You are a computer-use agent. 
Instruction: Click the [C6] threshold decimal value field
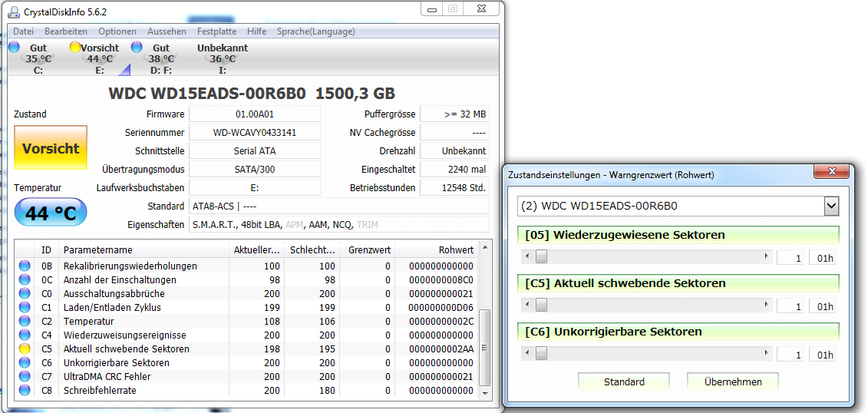pos(790,355)
